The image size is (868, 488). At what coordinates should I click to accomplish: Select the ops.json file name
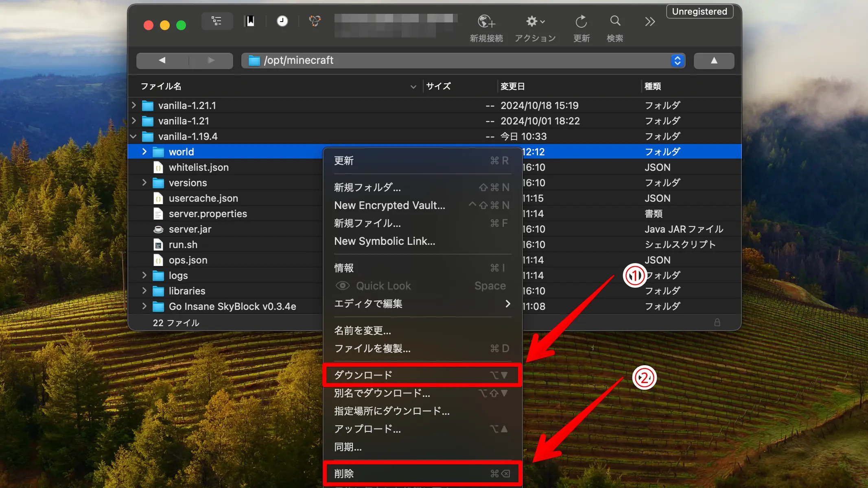tap(188, 260)
